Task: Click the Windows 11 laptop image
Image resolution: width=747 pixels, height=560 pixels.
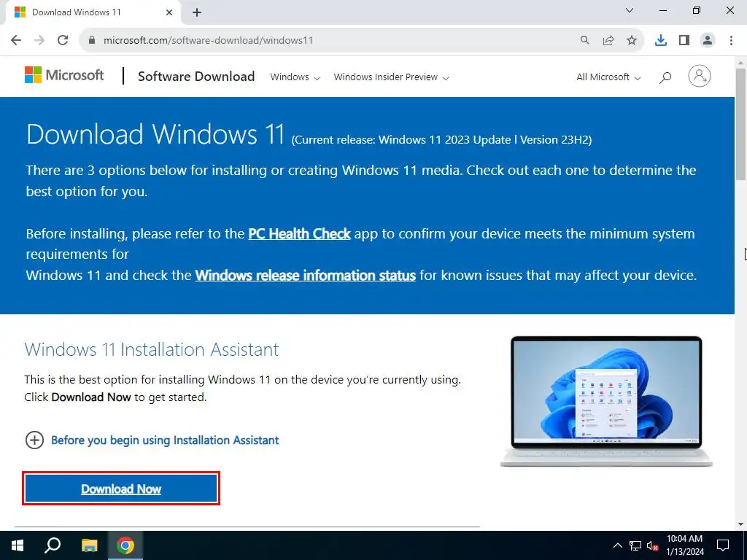Action: (x=606, y=402)
